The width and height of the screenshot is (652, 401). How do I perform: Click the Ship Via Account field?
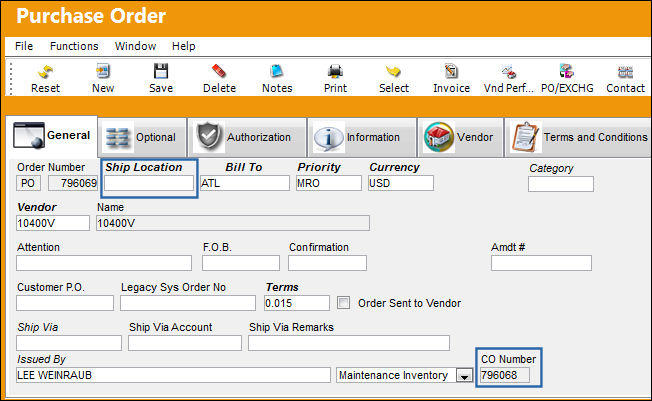(x=185, y=343)
